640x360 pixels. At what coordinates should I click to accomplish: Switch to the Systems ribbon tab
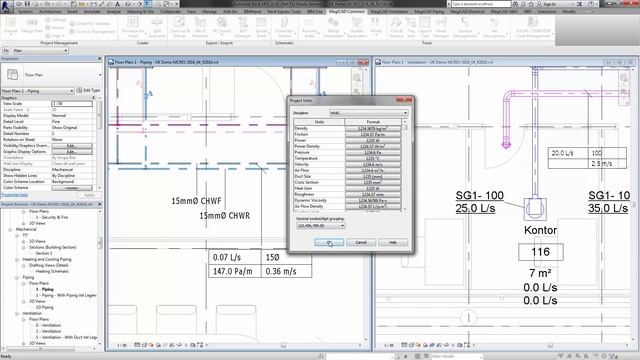coord(25,11)
